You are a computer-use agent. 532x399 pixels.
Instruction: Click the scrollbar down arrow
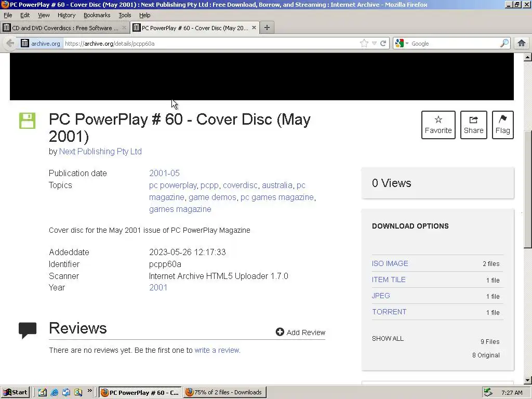[x=528, y=380]
